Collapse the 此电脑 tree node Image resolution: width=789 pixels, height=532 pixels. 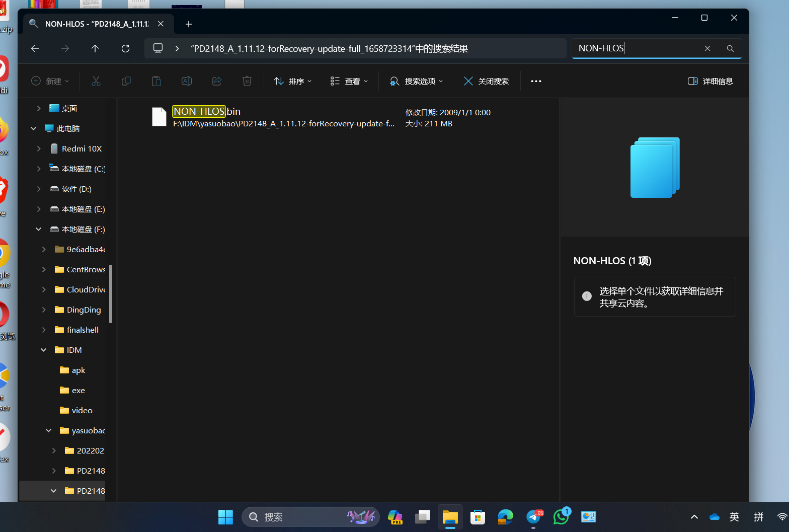34,128
